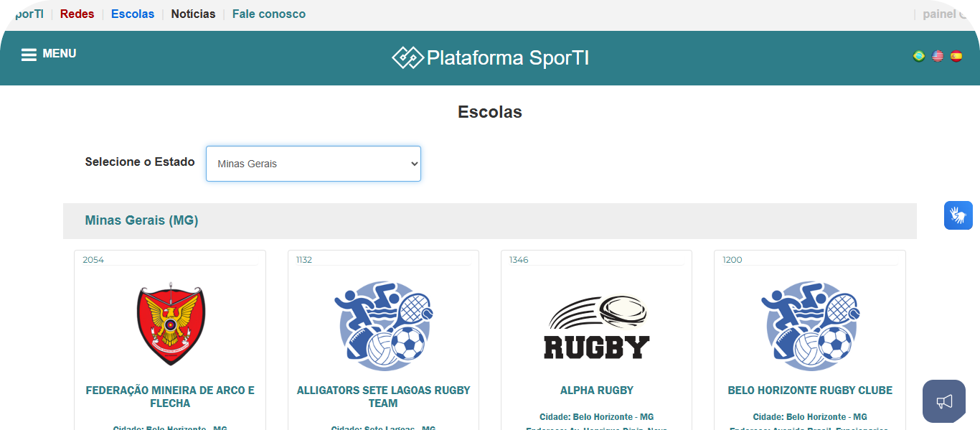Click Belo Horizonte Rugby Clube logo
This screenshot has height=430, width=980.
pos(810,325)
